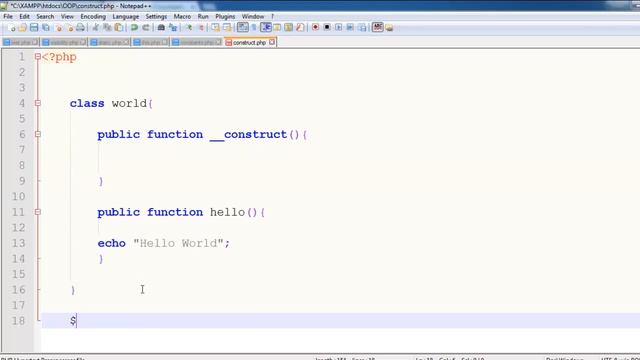Screen dimensions: 640x360
Task: Click the "echo" keyword on line 13
Action: (x=111, y=243)
